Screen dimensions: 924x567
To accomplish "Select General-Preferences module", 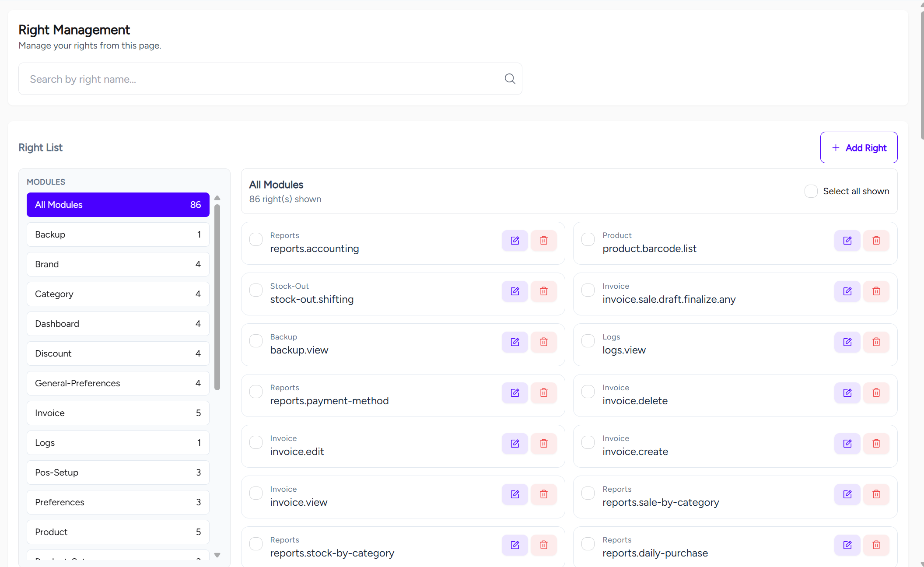I will 118,383.
